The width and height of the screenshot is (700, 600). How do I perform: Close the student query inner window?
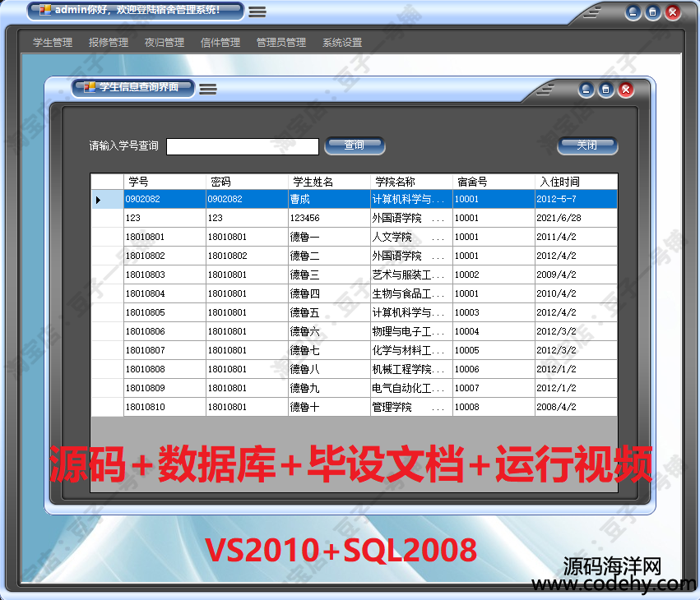(x=626, y=90)
